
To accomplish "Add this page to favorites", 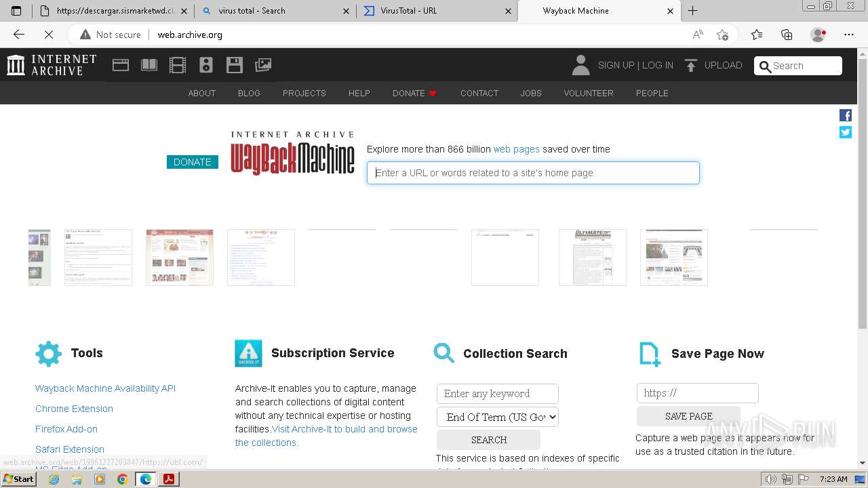I will click(722, 35).
